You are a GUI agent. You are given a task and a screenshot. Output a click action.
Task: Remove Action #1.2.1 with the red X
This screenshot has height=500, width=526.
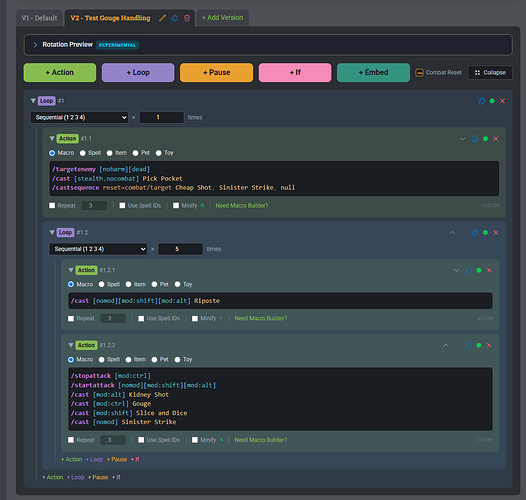pos(489,270)
